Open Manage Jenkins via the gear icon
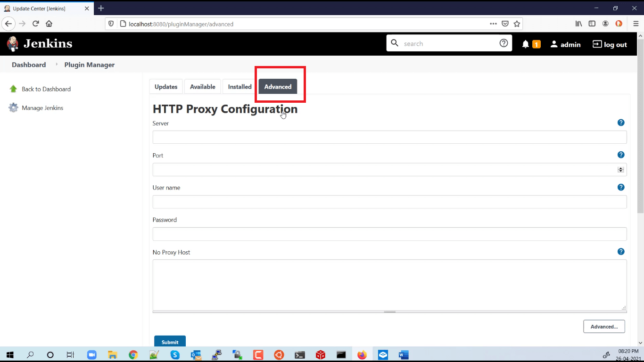 pyautogui.click(x=13, y=107)
